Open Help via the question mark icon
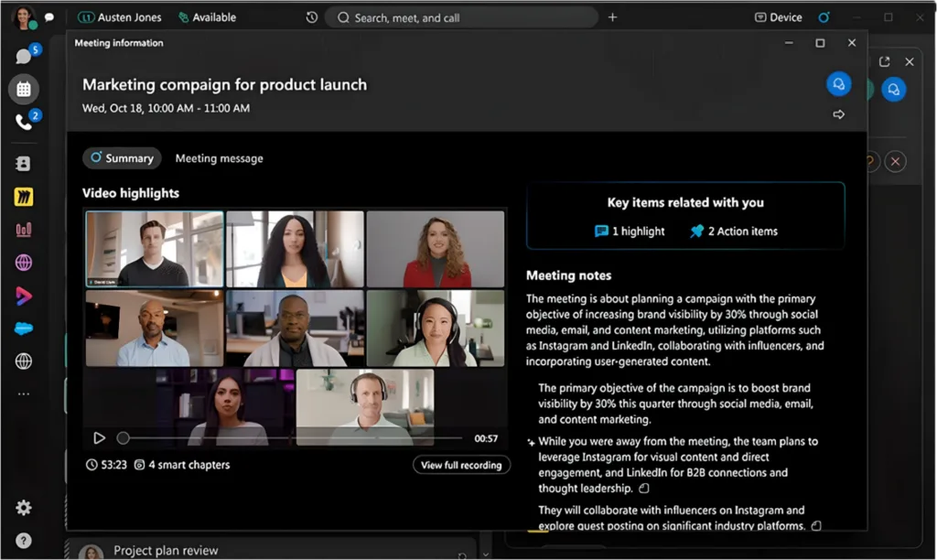Viewport: 937px width, 560px height. pos(25,540)
